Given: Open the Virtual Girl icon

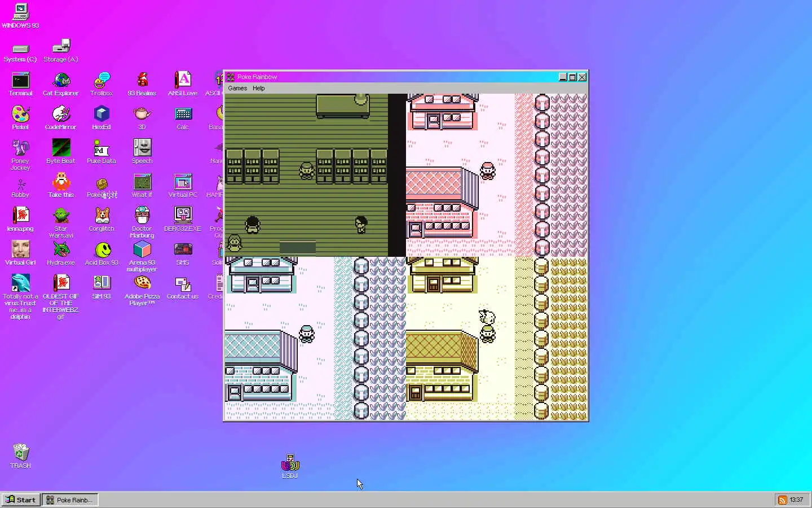Looking at the screenshot, I should pos(20,253).
